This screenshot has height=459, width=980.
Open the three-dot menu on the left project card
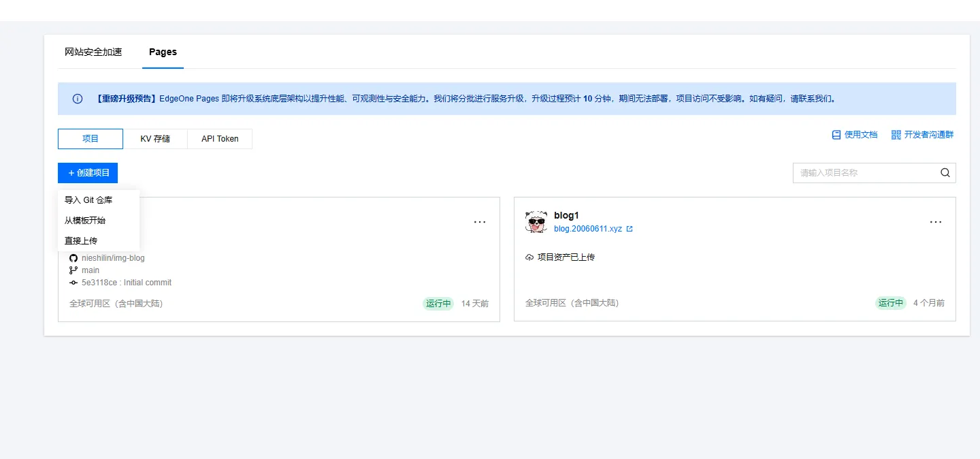[480, 222]
